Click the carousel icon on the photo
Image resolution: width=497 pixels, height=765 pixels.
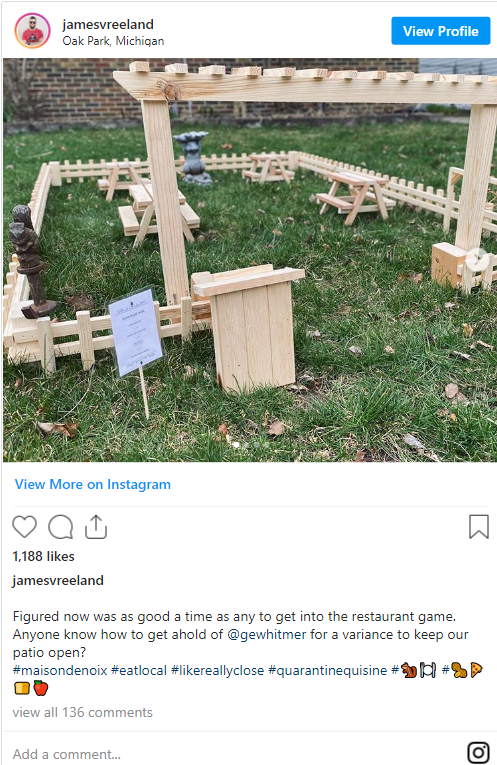(477, 260)
